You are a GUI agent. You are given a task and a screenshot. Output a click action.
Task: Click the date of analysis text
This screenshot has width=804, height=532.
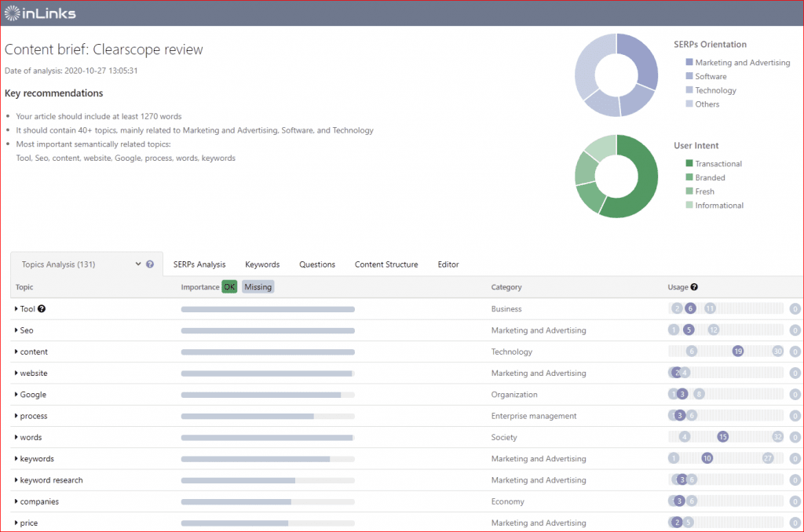71,71
